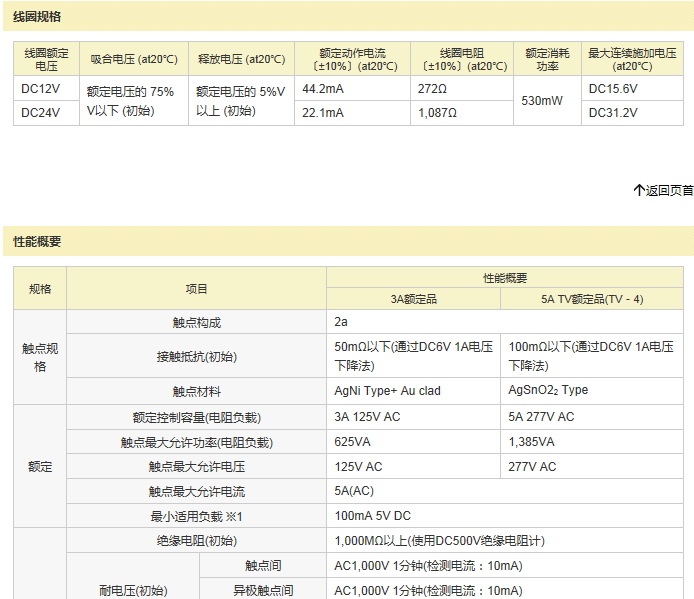
Task: Click the 100mA 5V DC value cell
Action: coord(372,517)
